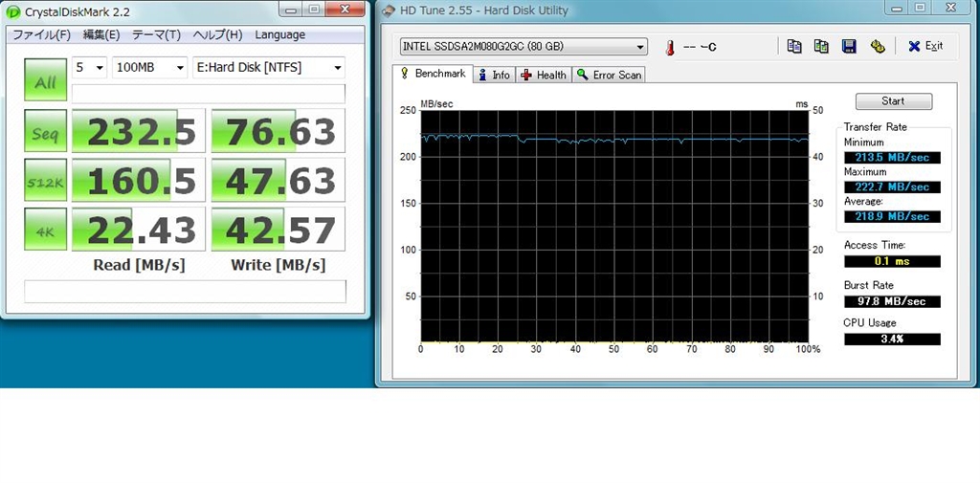
Task: Minimize the CrystalDiskMark window
Action: 289,8
